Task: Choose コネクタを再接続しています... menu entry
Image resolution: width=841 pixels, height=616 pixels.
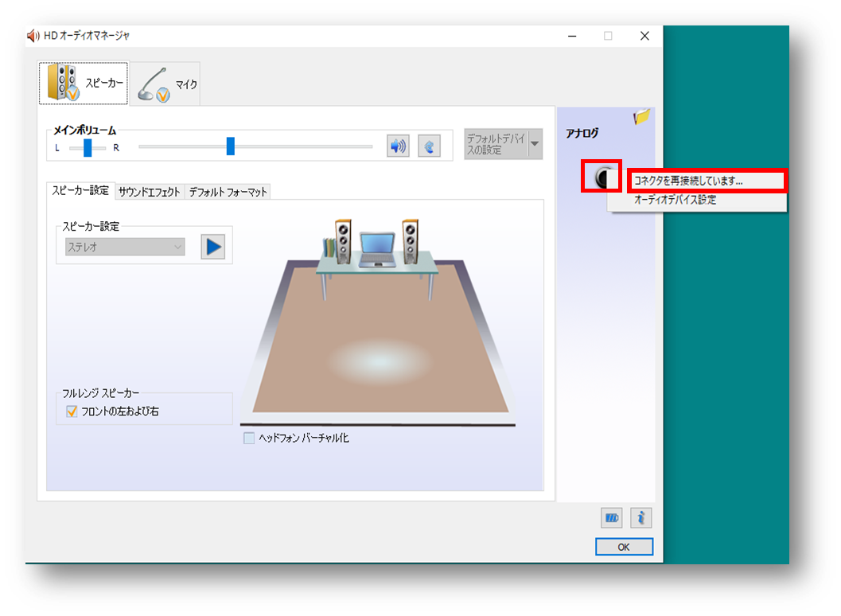Action: click(707, 181)
